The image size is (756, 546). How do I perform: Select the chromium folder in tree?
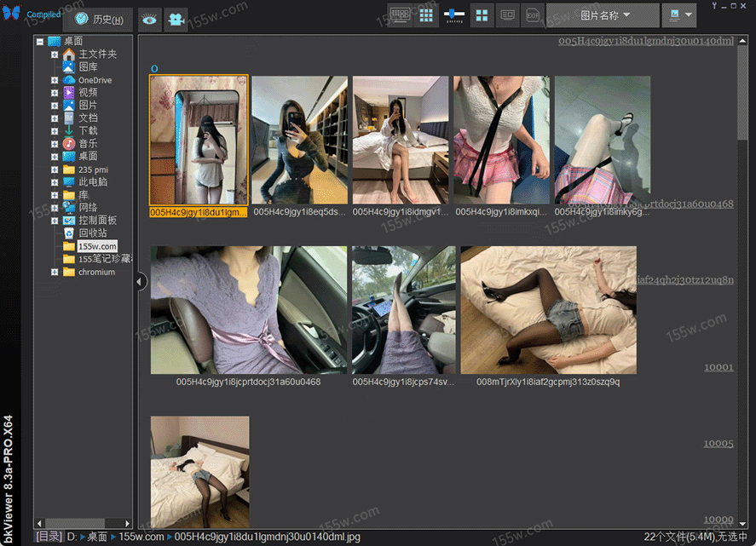point(96,272)
